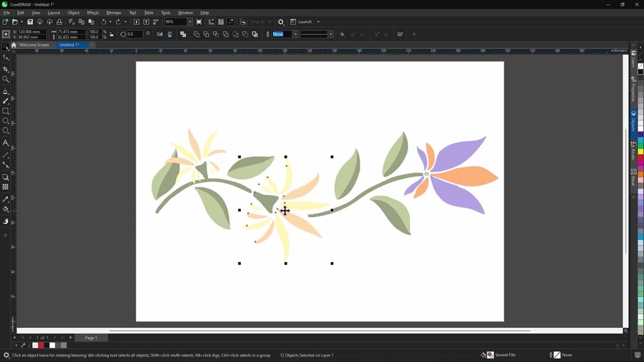Select the Smart Fill tool
The height and width of the screenshot is (362, 644).
pyautogui.click(x=6, y=221)
